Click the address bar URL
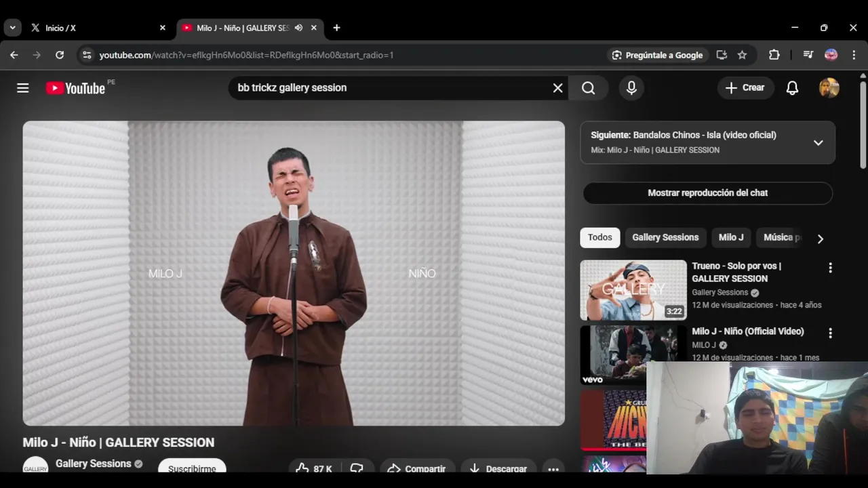This screenshot has height=488, width=868. coord(246,55)
